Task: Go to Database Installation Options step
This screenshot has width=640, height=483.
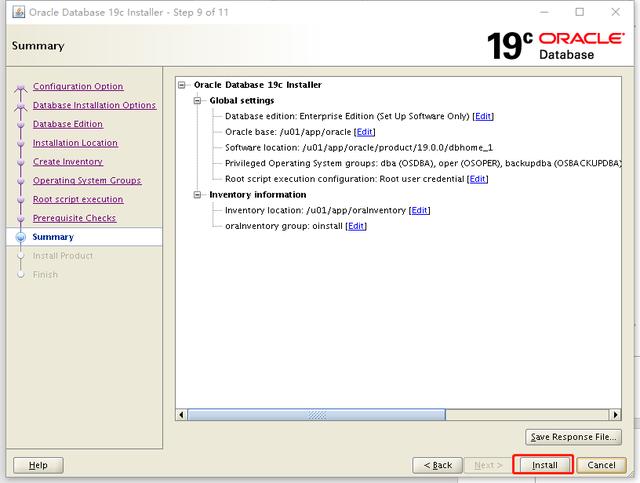Action: (94, 105)
